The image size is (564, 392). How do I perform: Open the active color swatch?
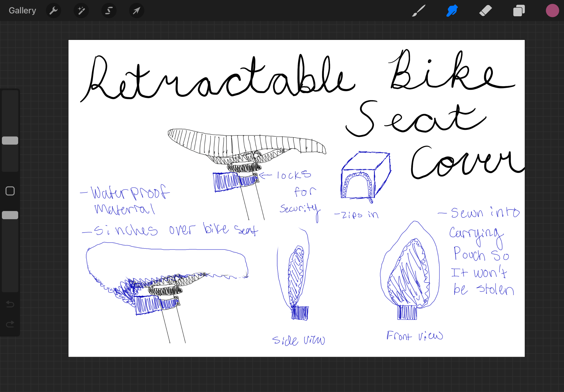[552, 11]
